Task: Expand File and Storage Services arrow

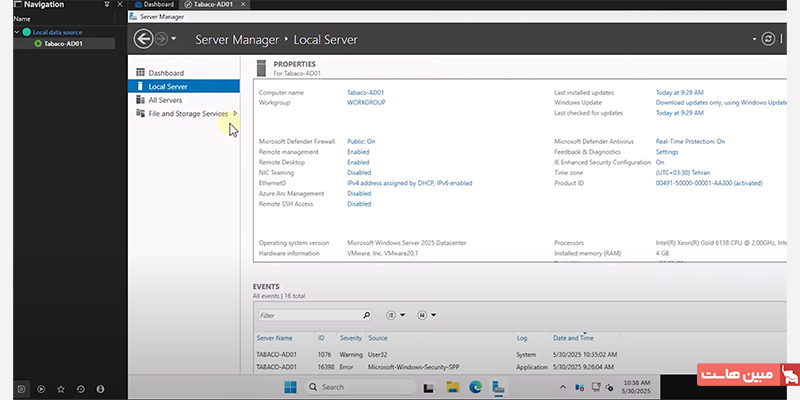Action: (235, 113)
